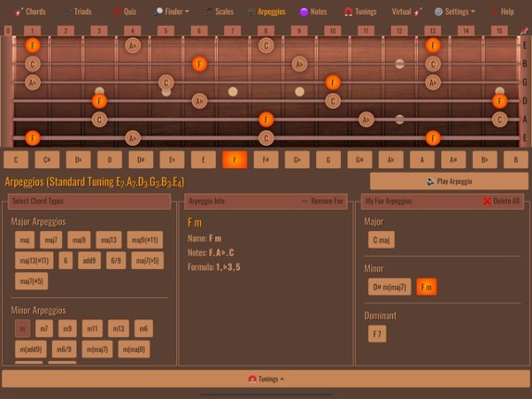Image resolution: width=532 pixels, height=399 pixels.
Task: Click Remove Fav in Arpeggio Info
Action: click(323, 201)
